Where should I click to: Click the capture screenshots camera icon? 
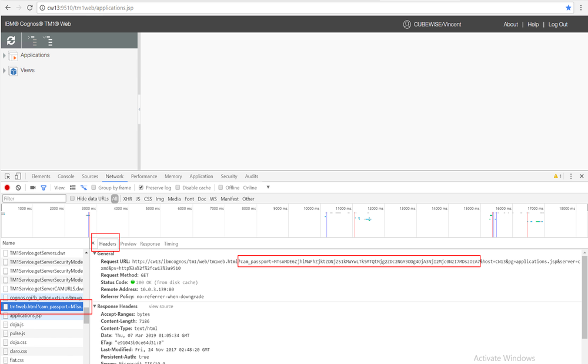tap(33, 188)
